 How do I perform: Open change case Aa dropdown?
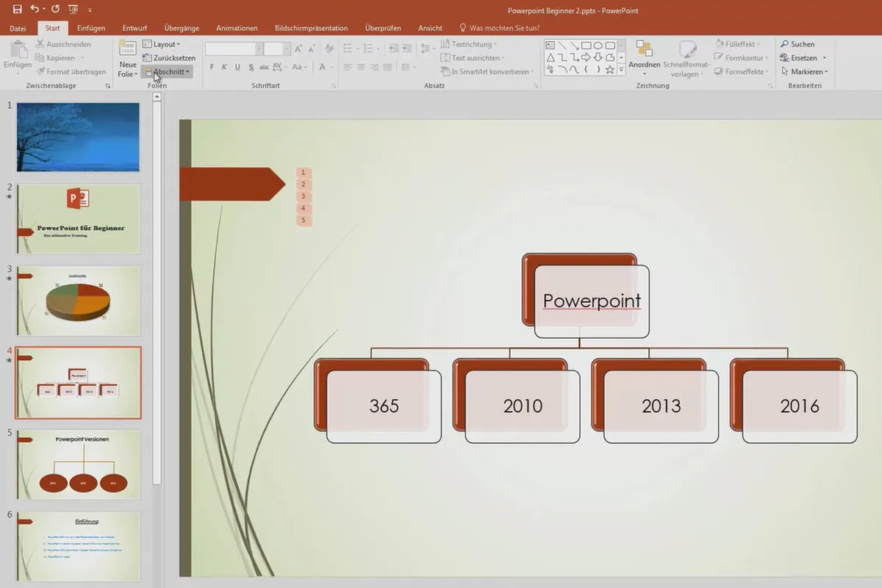click(299, 67)
